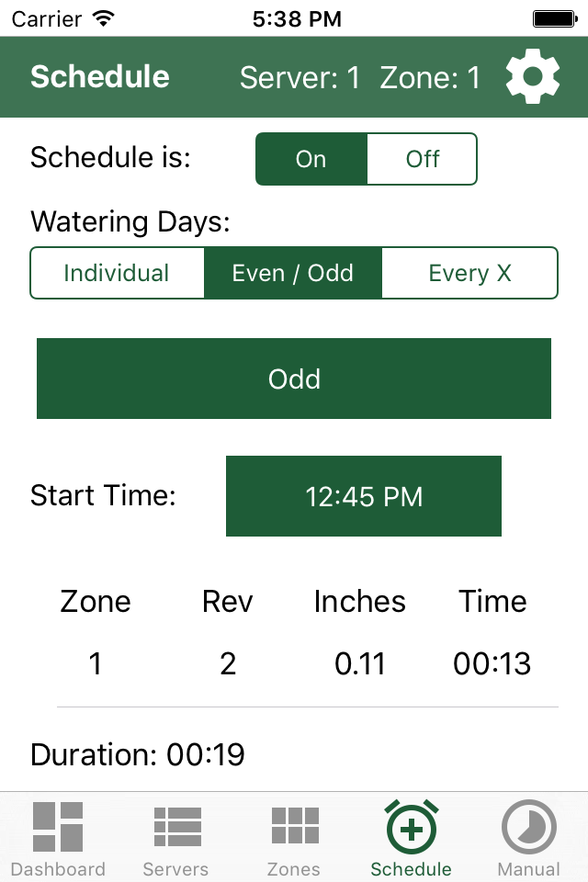The height and width of the screenshot is (882, 588).
Task: Tap Zone: 1 to change the zone
Action: tap(430, 78)
